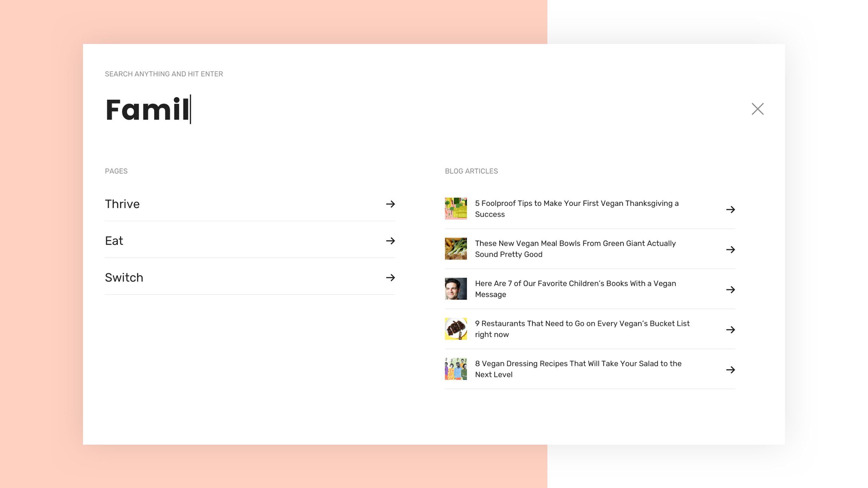Click arrow beside Vegan Thanksgiving article
The image size is (868, 488).
click(730, 209)
